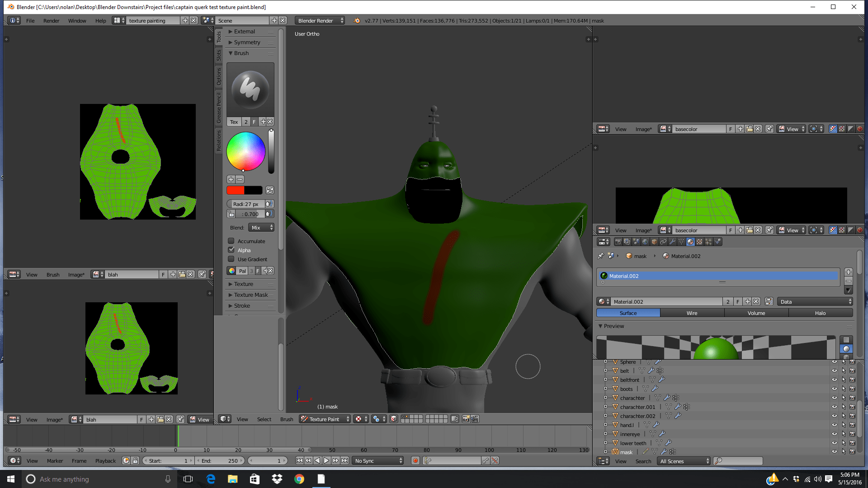Screen dimensions: 868x488
Task: Select the Wire material type button
Action: coord(692,313)
